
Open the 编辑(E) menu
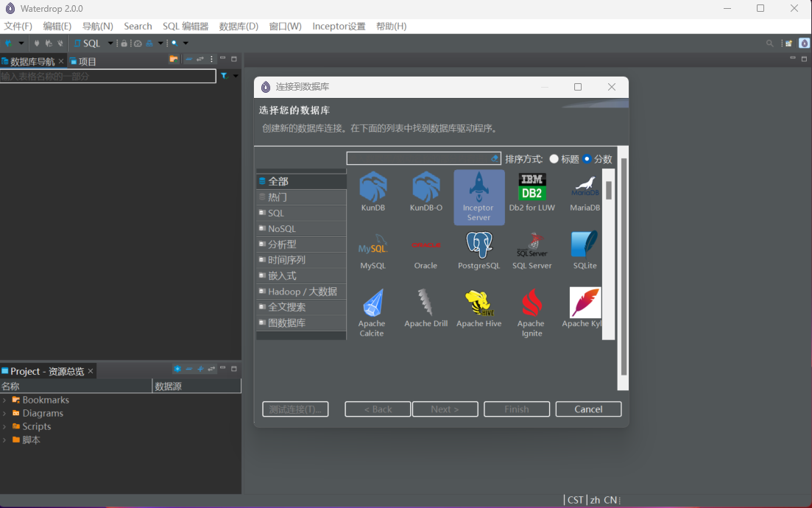click(57, 27)
